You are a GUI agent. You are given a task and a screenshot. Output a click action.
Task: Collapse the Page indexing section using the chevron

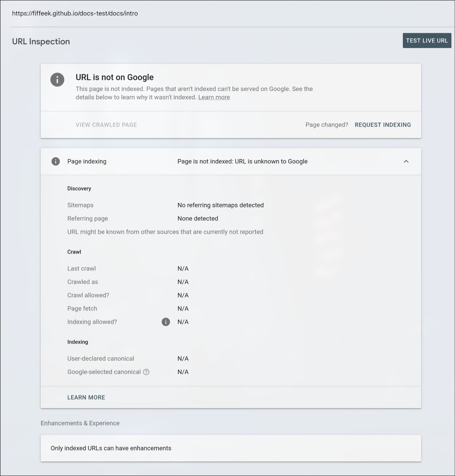[406, 161]
